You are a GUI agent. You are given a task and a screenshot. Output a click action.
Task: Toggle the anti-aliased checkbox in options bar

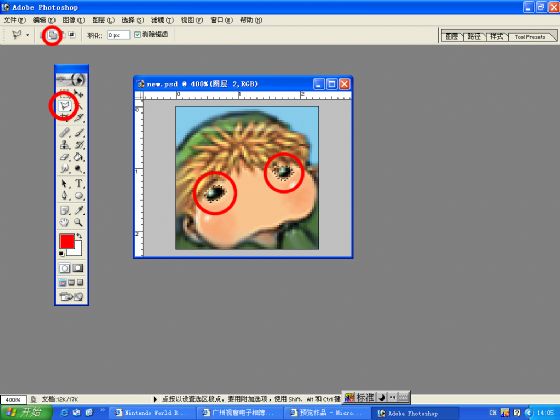[138, 35]
